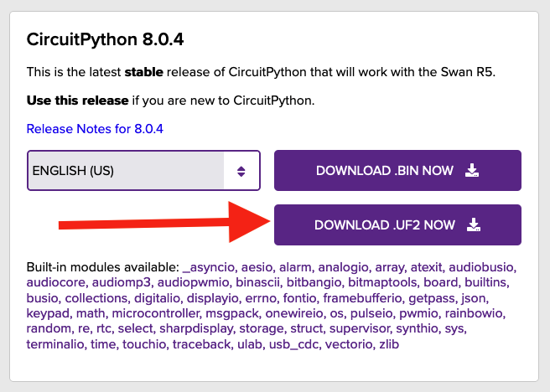Open the bitmaptools module link

pyautogui.click(x=382, y=283)
